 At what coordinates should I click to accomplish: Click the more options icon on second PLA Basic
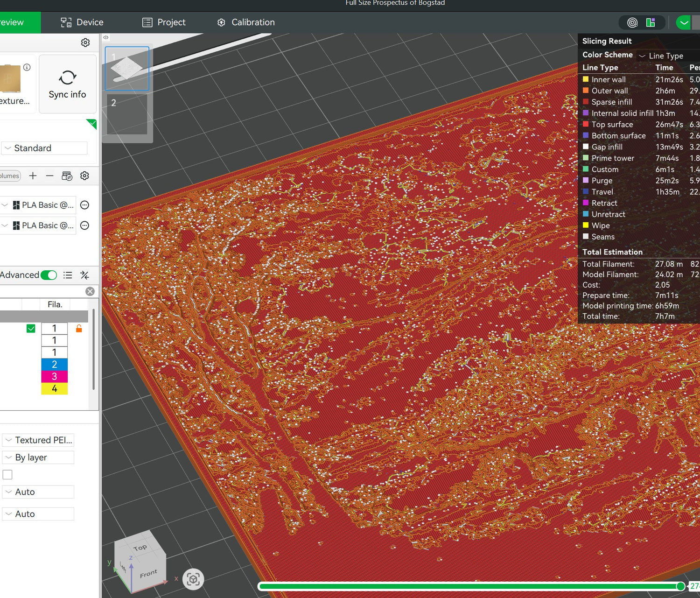(84, 225)
